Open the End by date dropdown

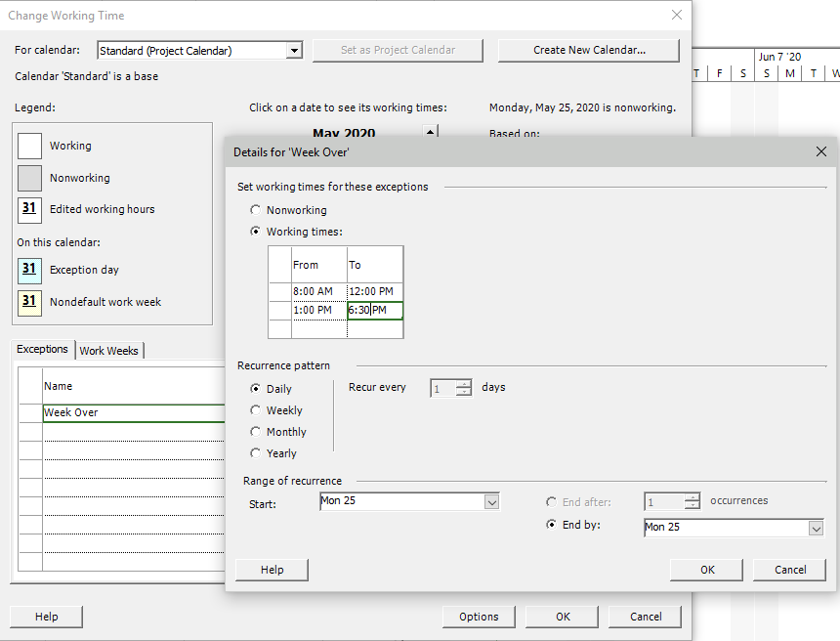(819, 527)
